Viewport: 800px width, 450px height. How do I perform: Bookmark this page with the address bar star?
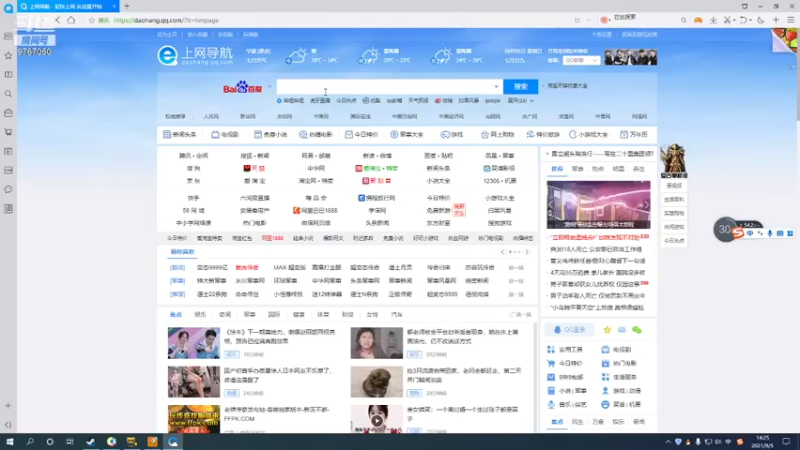(92, 20)
